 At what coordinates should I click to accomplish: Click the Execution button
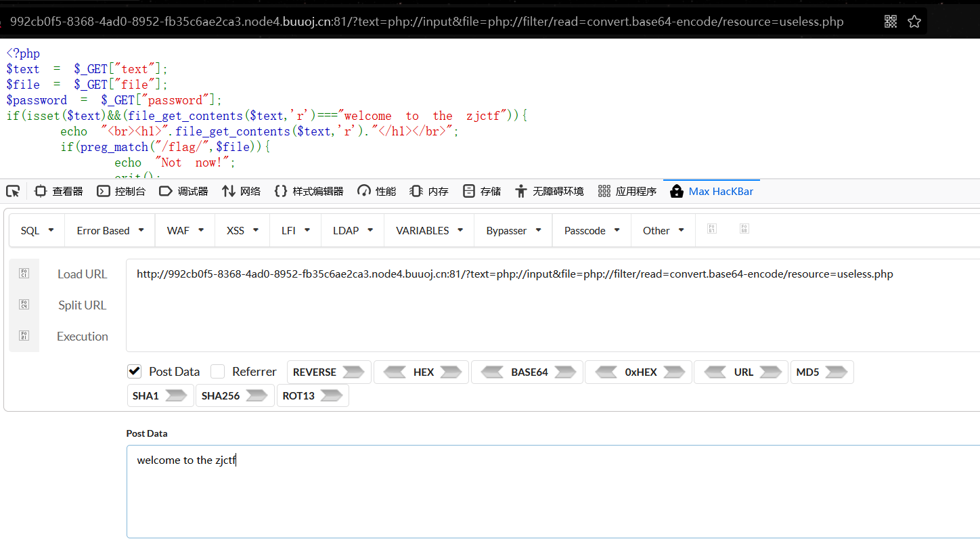(82, 337)
